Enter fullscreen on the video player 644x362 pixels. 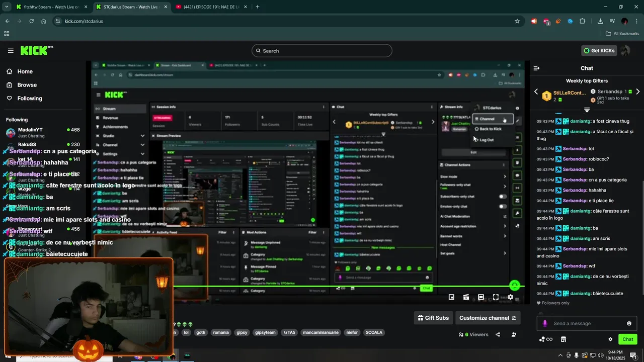point(496,297)
